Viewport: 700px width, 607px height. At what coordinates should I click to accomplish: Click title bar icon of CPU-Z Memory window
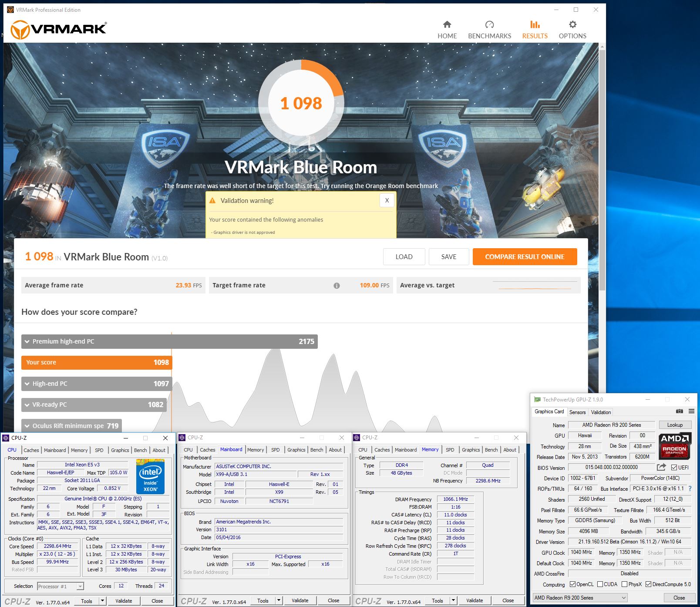tap(357, 438)
